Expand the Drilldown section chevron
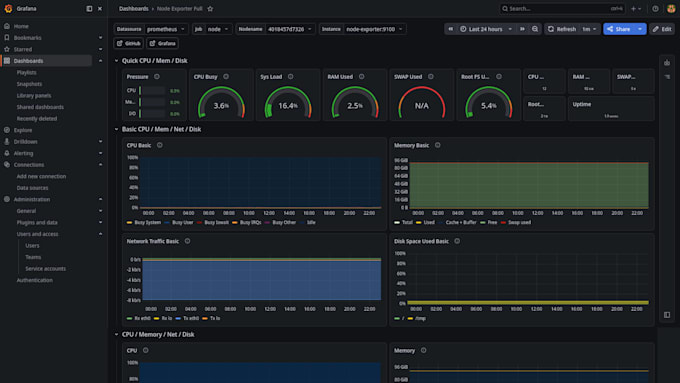680x383 pixels. (100, 142)
